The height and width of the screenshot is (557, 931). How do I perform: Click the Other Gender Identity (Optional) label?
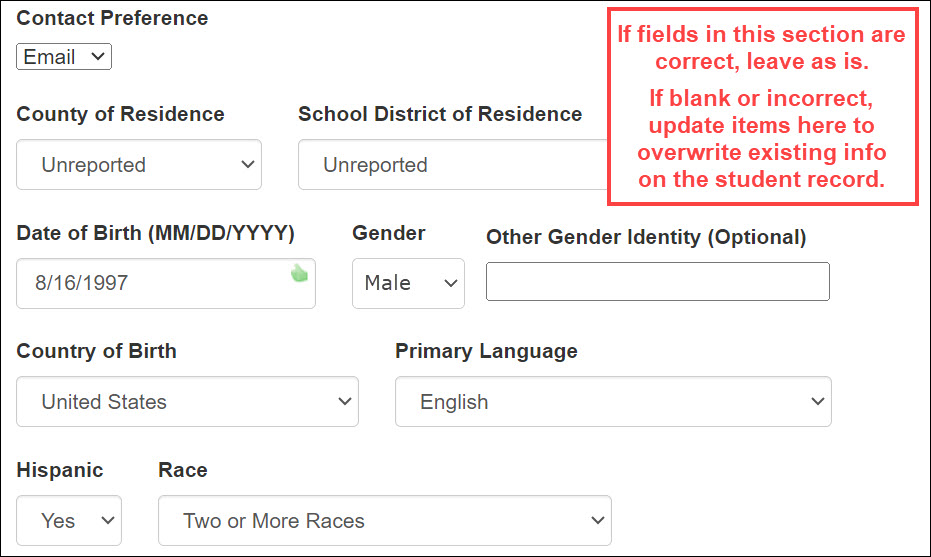(x=645, y=237)
